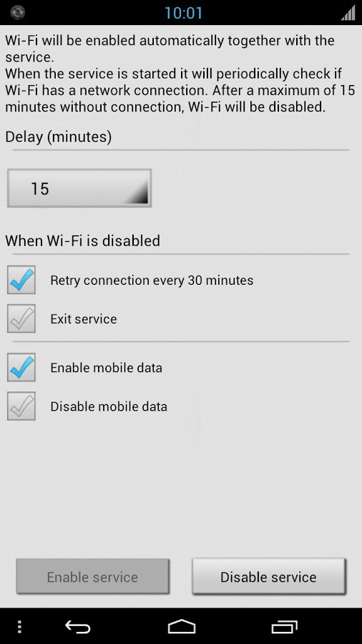Open the recent apps icon
The image size is (362, 644).
click(x=285, y=627)
